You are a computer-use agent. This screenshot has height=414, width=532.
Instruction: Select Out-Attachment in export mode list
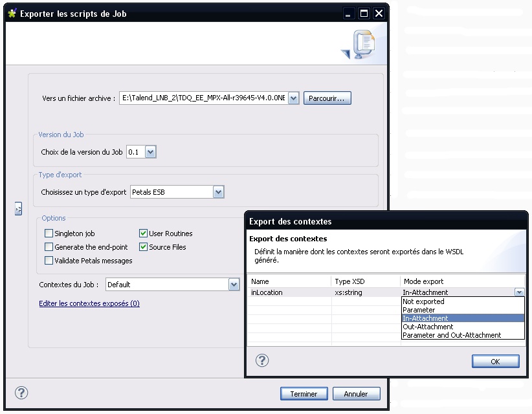(428, 327)
